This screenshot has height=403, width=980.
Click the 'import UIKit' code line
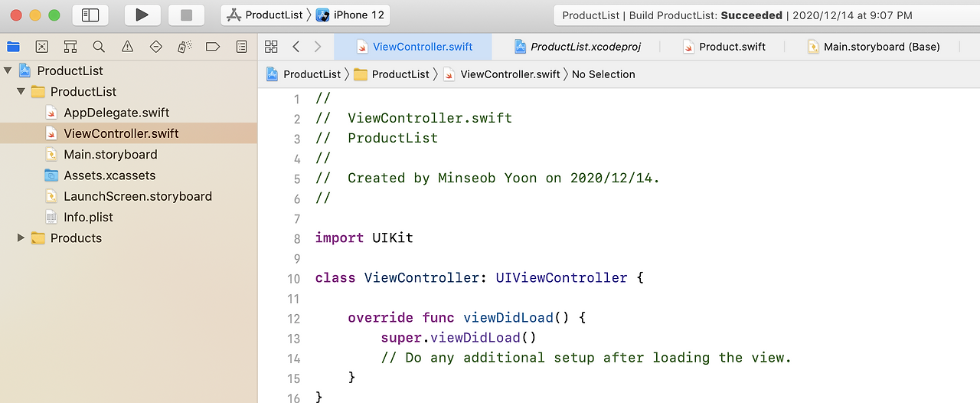coord(364,238)
